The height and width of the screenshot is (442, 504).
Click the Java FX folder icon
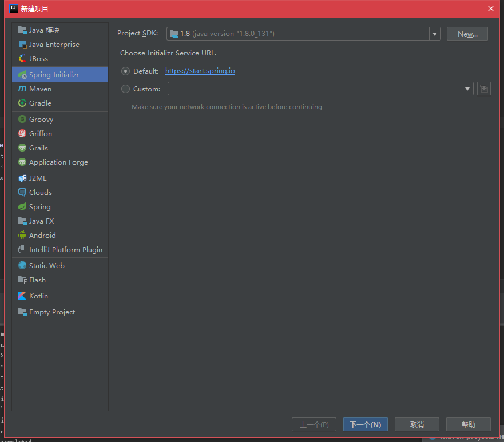[x=22, y=221]
